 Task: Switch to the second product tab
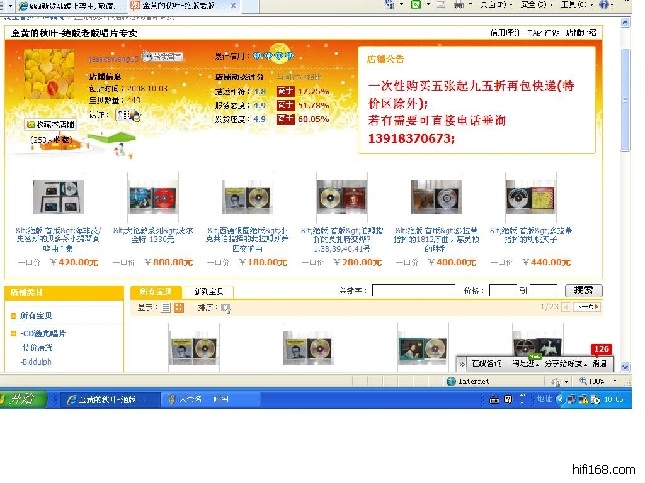(208, 291)
